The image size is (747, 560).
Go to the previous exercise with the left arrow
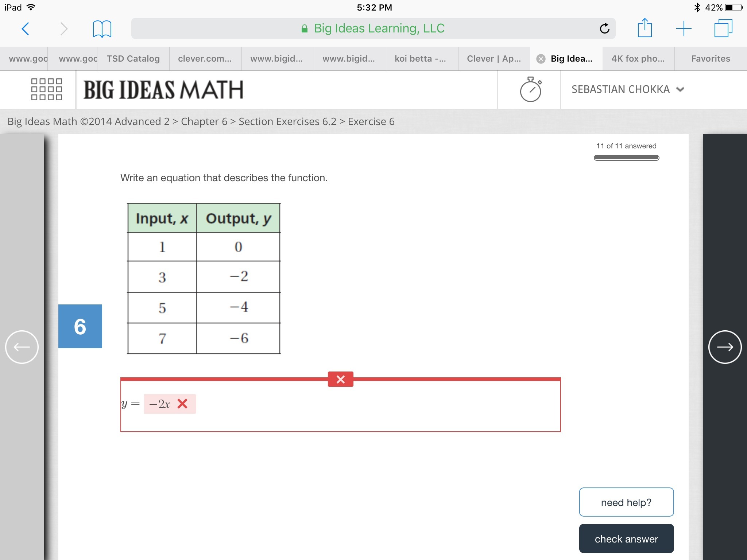coord(22,347)
